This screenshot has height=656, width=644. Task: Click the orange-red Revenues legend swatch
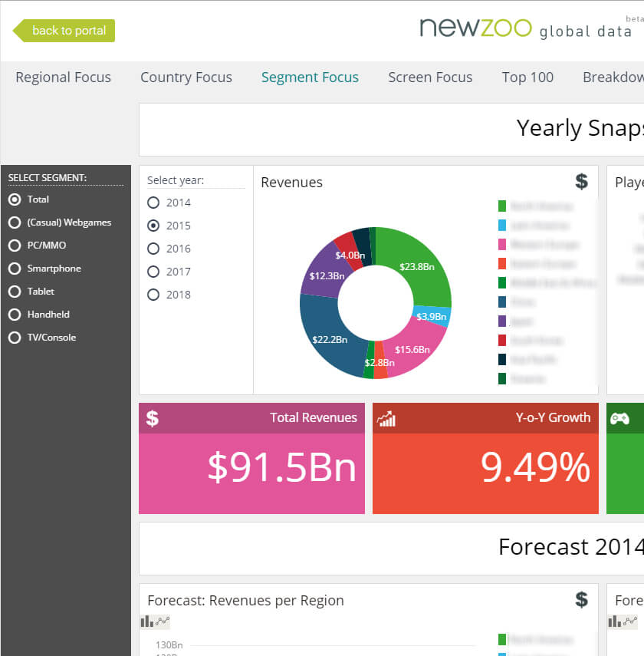tap(502, 264)
